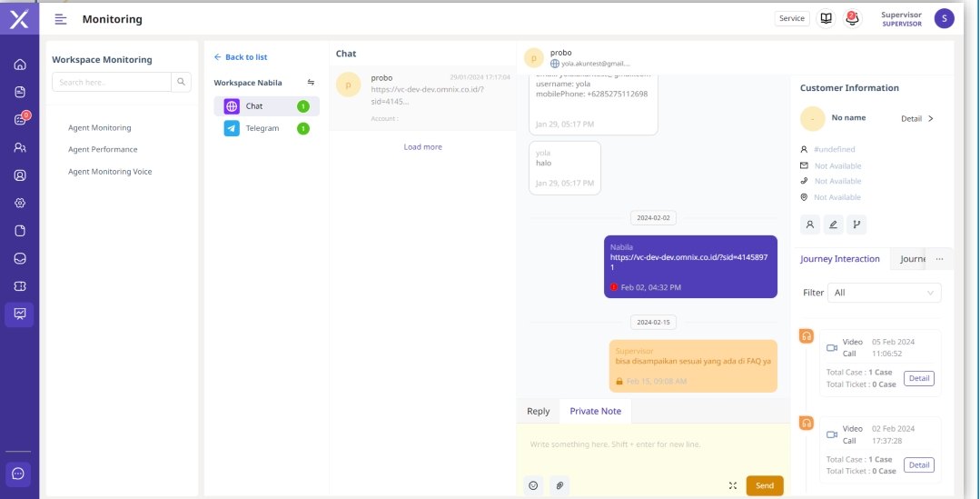This screenshot has width=980, height=499.
Task: Click the attachment paperclip icon
Action: click(x=559, y=485)
